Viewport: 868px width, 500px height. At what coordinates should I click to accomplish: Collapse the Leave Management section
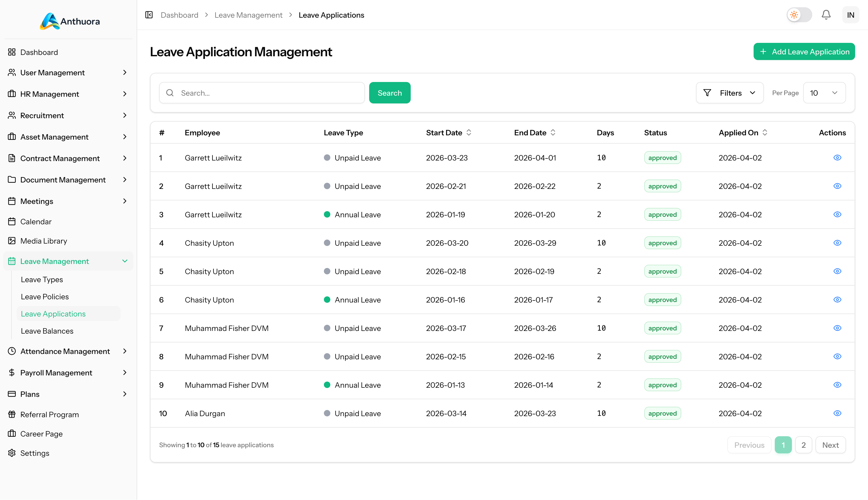click(125, 261)
